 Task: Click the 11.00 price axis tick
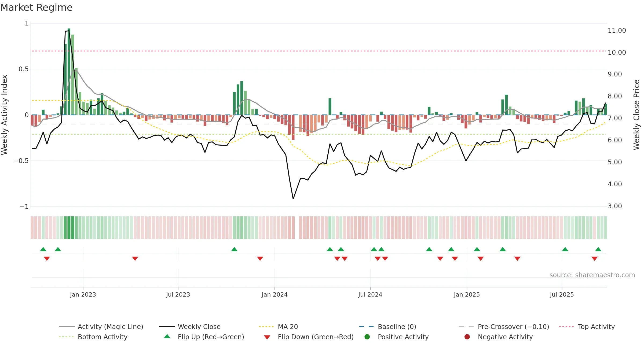[x=617, y=31]
